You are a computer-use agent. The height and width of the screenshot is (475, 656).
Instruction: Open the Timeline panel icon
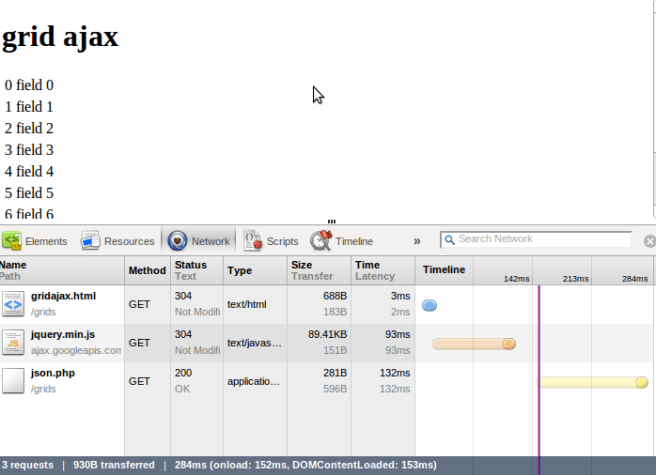321,241
